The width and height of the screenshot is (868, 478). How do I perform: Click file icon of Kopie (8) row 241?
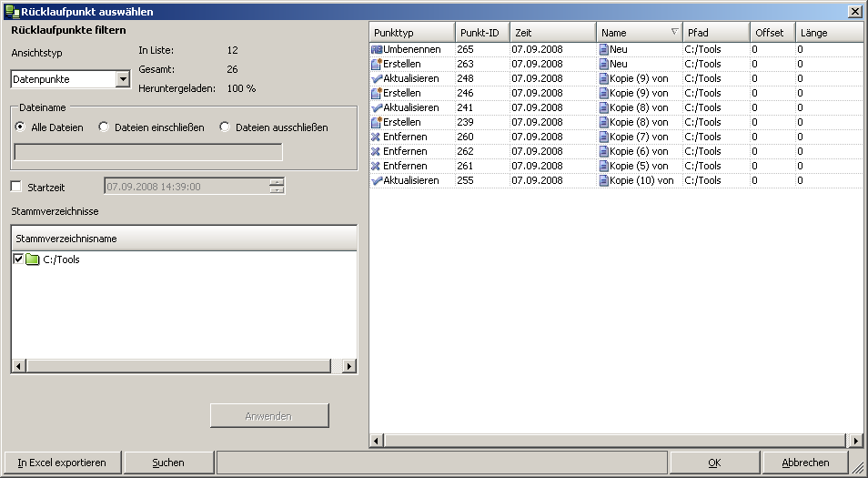pyautogui.click(x=604, y=107)
